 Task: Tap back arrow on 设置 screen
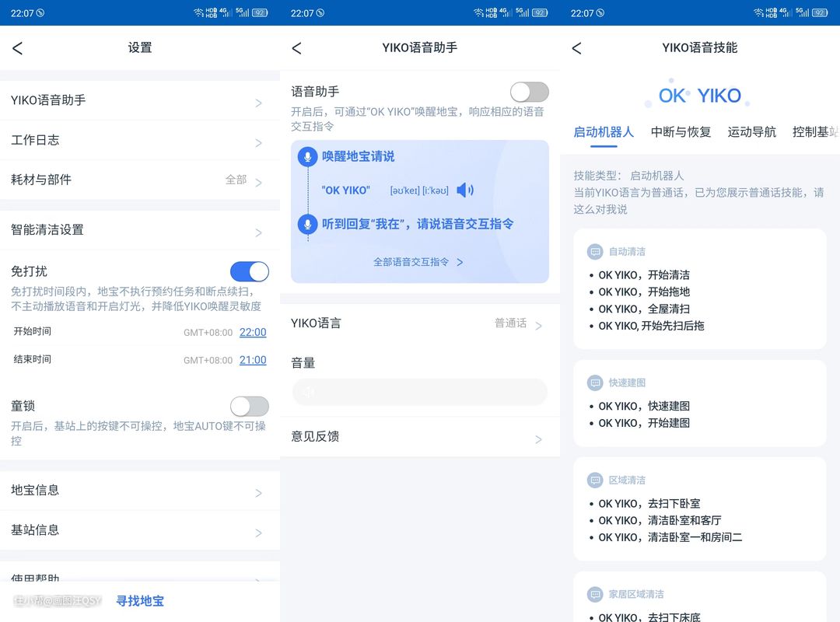point(17,48)
